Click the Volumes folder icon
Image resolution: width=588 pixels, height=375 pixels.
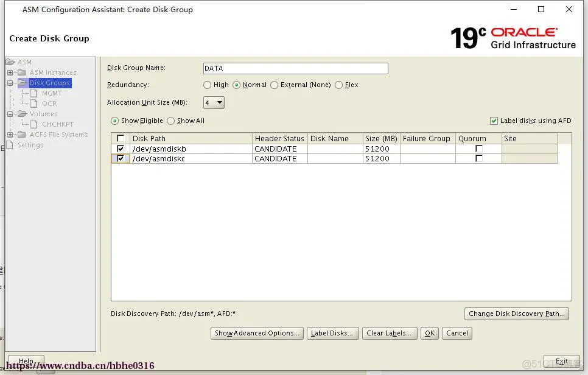click(22, 114)
